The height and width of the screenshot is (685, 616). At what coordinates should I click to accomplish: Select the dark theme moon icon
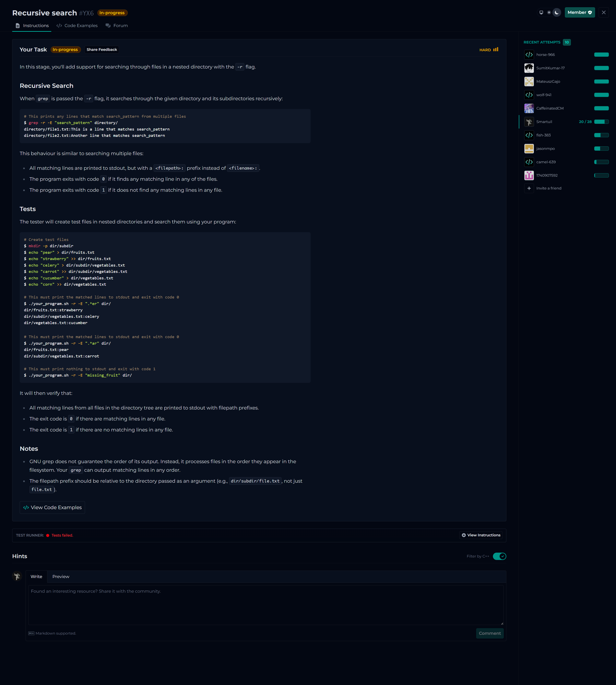(557, 13)
